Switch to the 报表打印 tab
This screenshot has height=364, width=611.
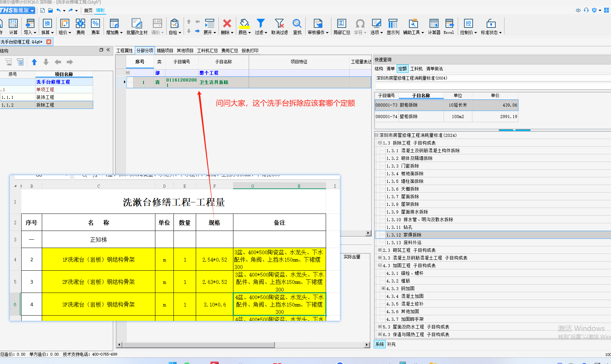[250, 51]
